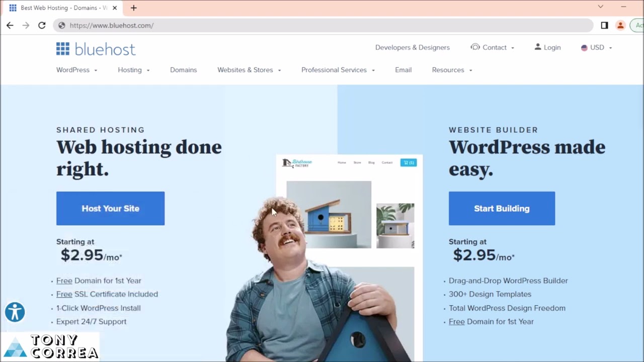Click '1-Click WordPress Install' text
Image resolution: width=644 pixels, height=362 pixels.
(x=98, y=308)
